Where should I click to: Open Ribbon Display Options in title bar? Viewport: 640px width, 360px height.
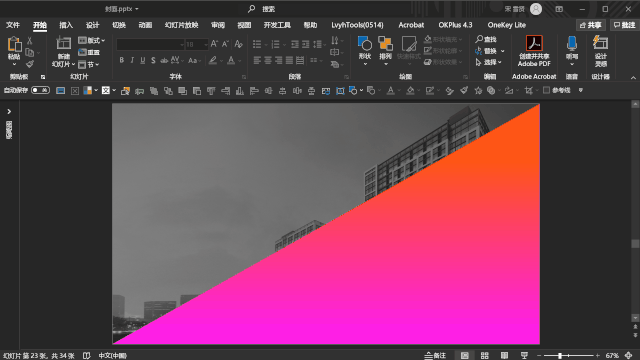point(559,9)
